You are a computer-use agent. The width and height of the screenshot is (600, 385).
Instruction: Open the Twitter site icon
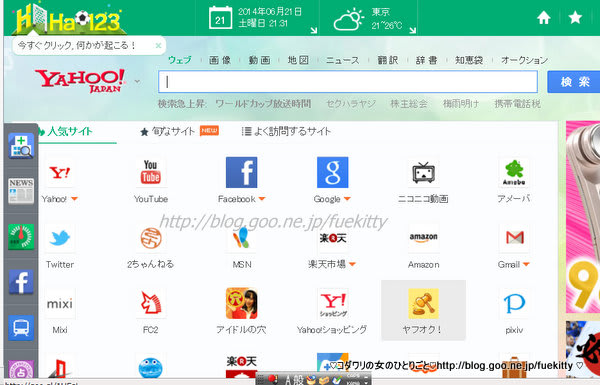tap(60, 238)
